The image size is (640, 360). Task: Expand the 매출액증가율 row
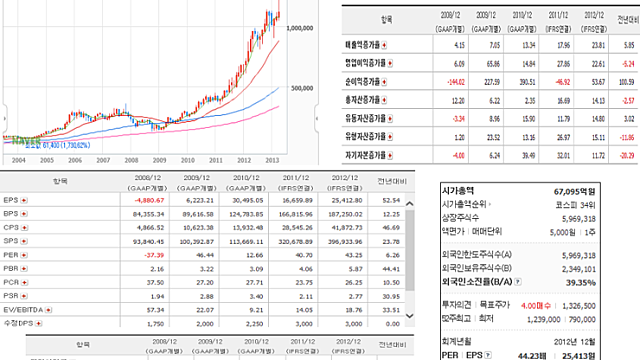(x=384, y=45)
